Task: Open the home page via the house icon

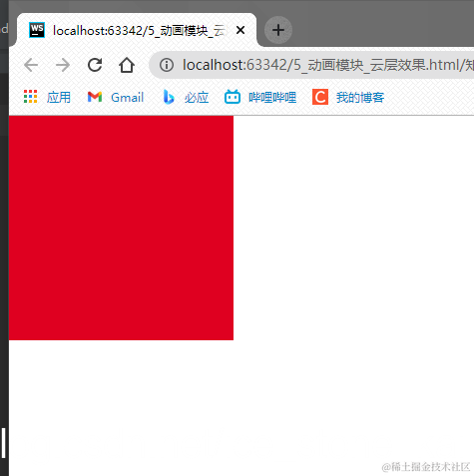Action: [127, 65]
